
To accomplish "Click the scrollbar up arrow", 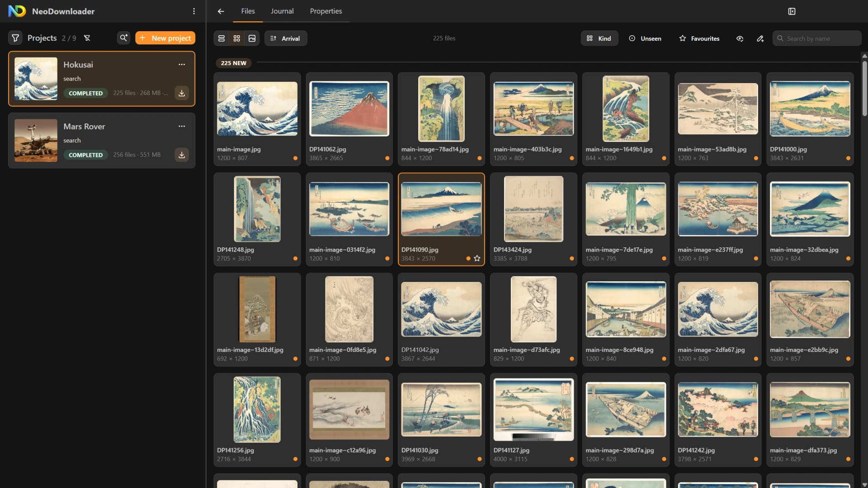I will coord(864,56).
